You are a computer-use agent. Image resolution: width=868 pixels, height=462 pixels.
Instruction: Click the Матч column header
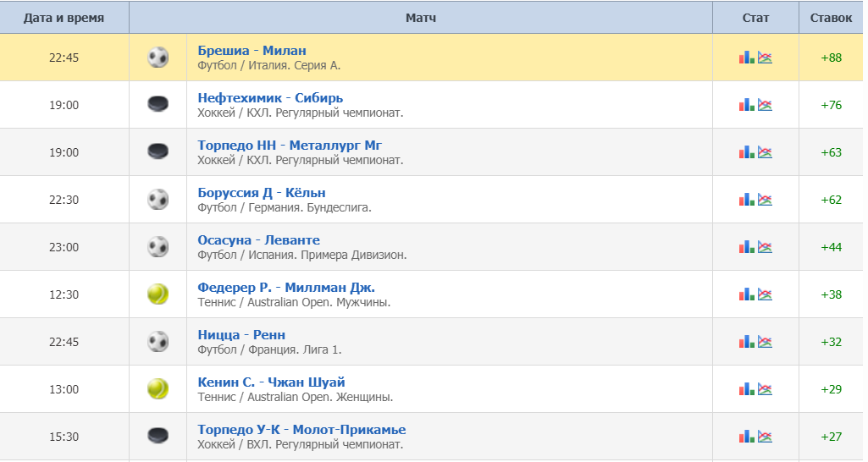point(421,18)
